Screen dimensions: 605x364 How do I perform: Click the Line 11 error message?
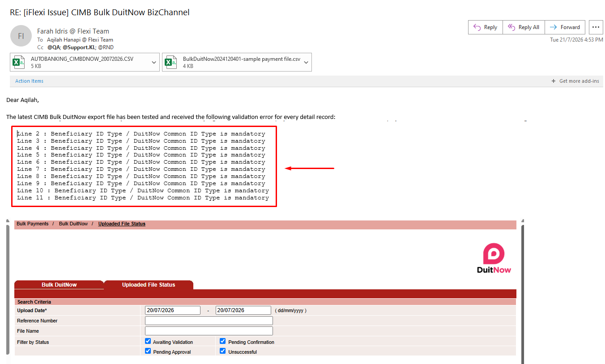tap(143, 198)
